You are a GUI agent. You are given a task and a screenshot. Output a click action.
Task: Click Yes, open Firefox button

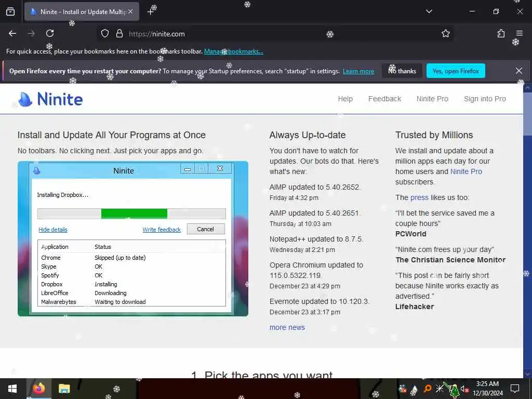click(x=456, y=71)
